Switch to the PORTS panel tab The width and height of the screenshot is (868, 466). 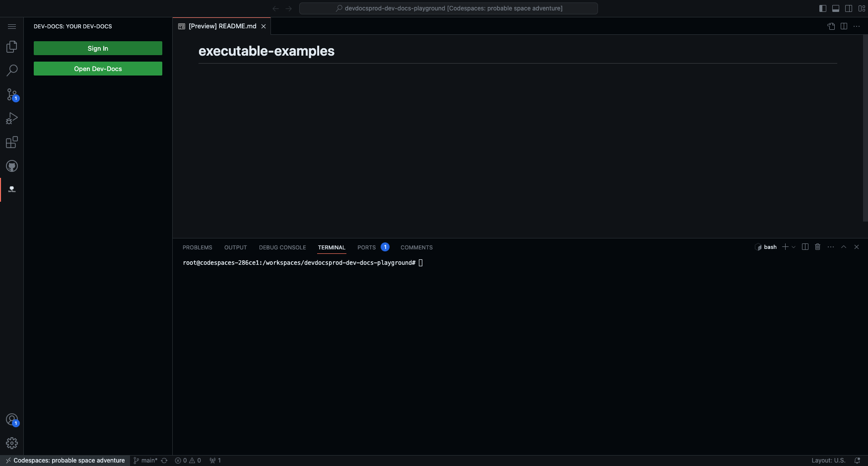[366, 247]
